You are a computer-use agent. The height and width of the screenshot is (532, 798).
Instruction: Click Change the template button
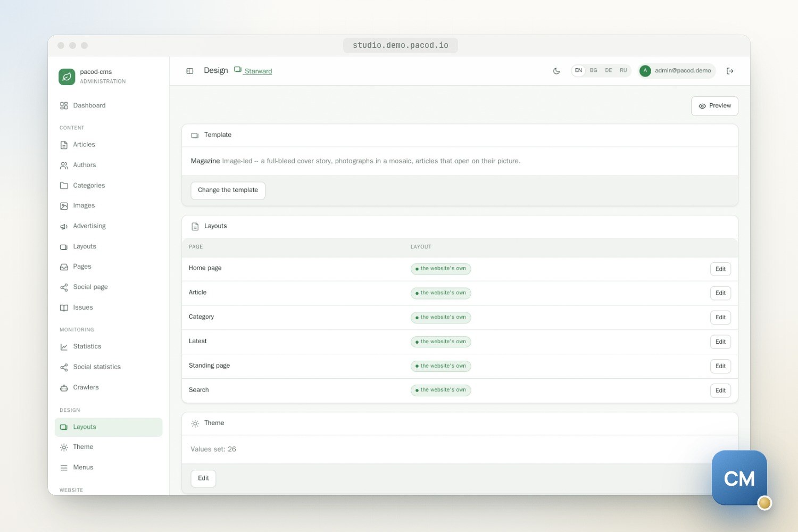coord(228,190)
